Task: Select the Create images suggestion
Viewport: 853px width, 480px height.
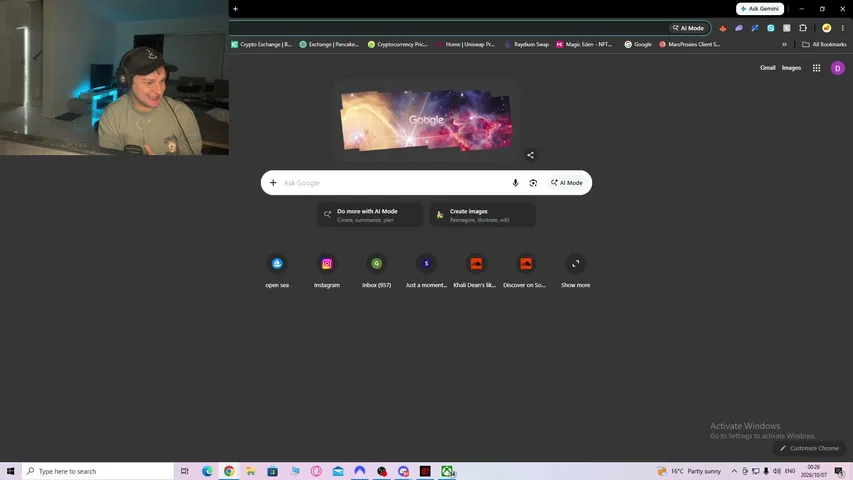Action: [483, 215]
